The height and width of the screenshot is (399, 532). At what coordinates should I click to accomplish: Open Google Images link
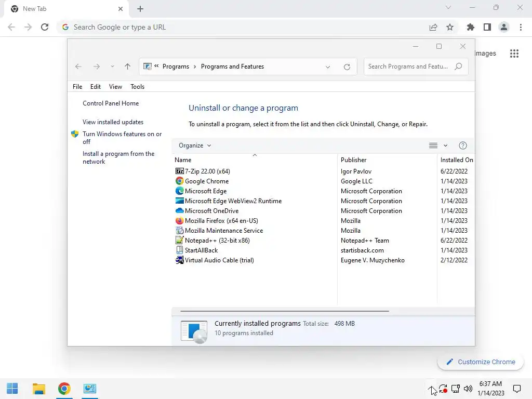pyautogui.click(x=485, y=54)
